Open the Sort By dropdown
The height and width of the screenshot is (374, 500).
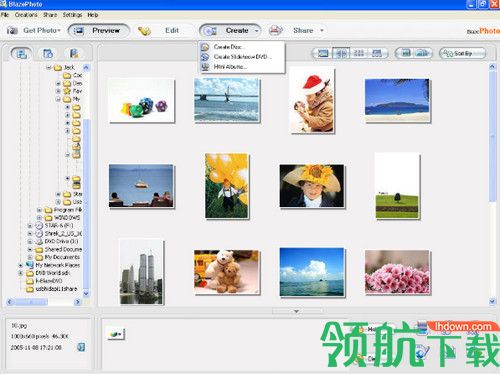point(462,53)
